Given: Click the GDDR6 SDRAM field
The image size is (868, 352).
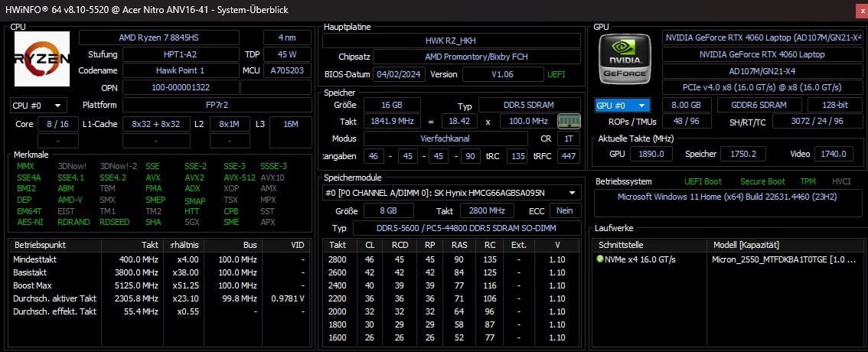Looking at the screenshot, I should 759,105.
